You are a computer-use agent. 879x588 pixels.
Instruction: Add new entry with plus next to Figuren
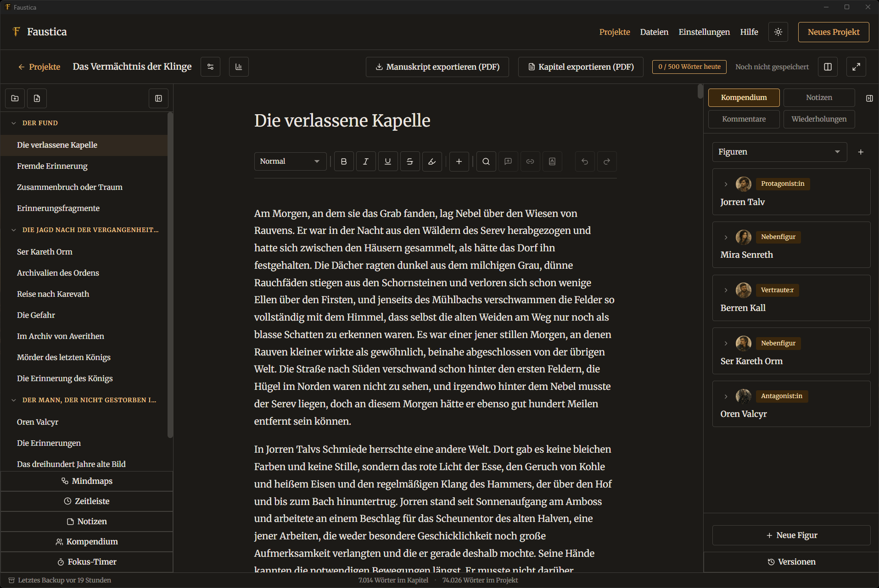861,152
